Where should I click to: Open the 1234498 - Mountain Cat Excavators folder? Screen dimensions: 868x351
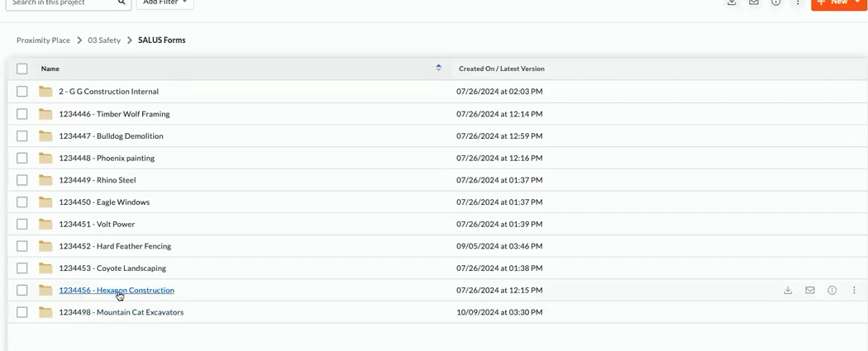coord(122,312)
